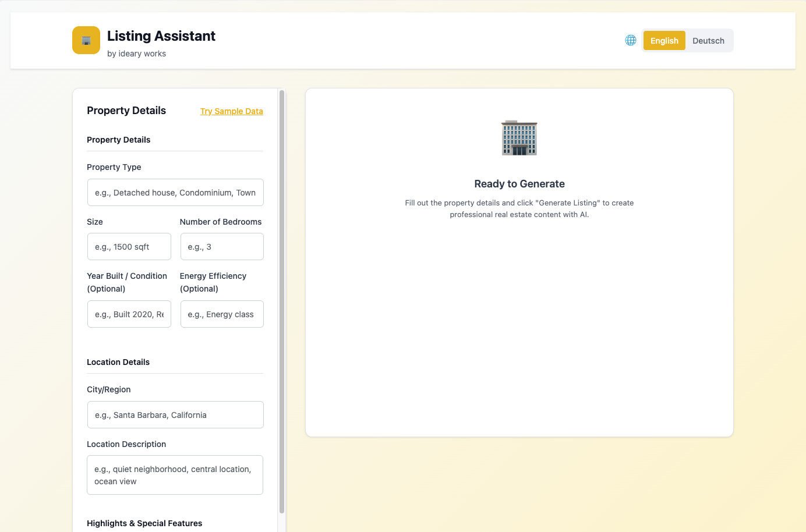
Task: Click the office building illustration icon
Action: (519, 138)
